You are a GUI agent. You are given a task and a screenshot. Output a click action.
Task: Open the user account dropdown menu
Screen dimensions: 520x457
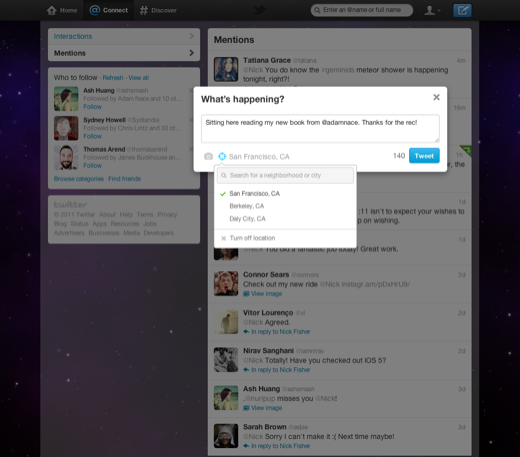click(432, 10)
